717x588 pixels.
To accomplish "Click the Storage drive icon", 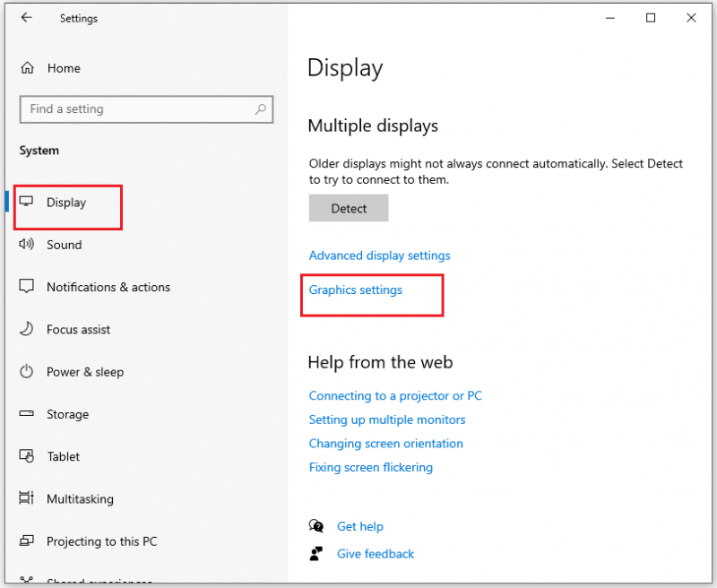I will pyautogui.click(x=27, y=413).
